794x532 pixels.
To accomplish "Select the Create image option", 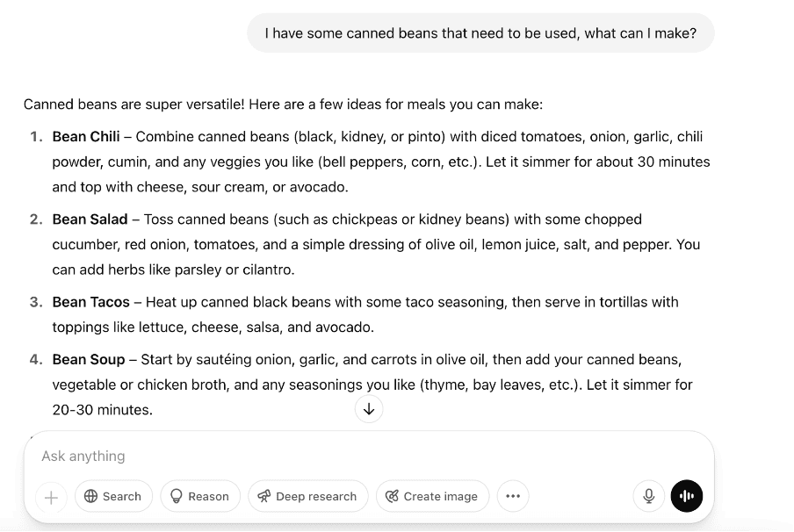I will (x=432, y=496).
